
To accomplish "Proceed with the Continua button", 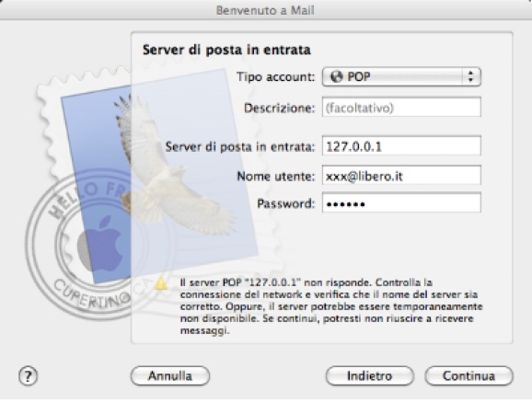I will coord(468,376).
